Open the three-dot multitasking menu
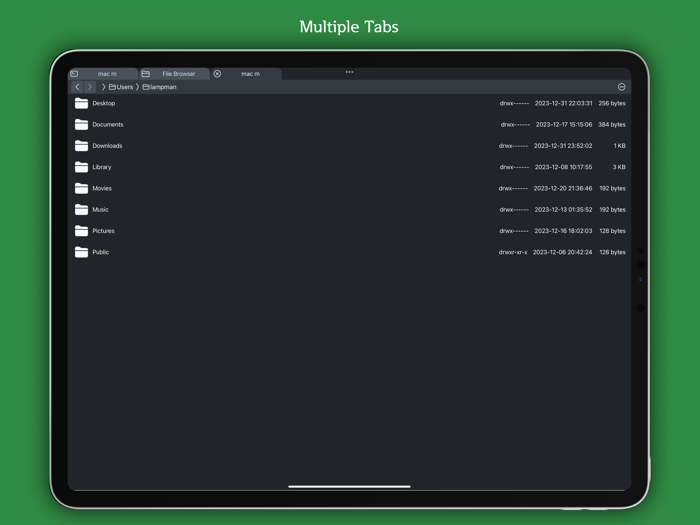Screen dimensions: 700x525 tap(349, 71)
